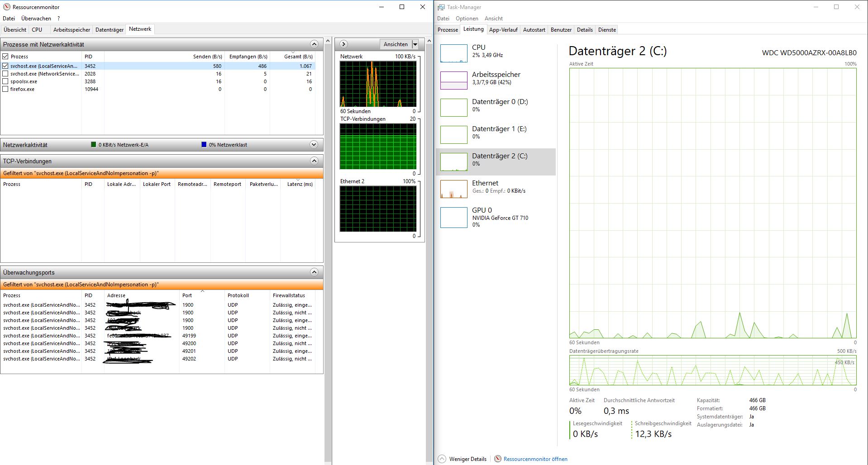Open the Optionen menu in Task-Manager
This screenshot has height=465, width=868.
[467, 19]
